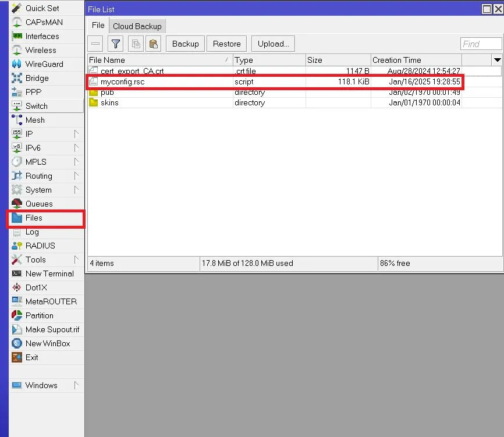Launch New Terminal from sidebar

[49, 273]
